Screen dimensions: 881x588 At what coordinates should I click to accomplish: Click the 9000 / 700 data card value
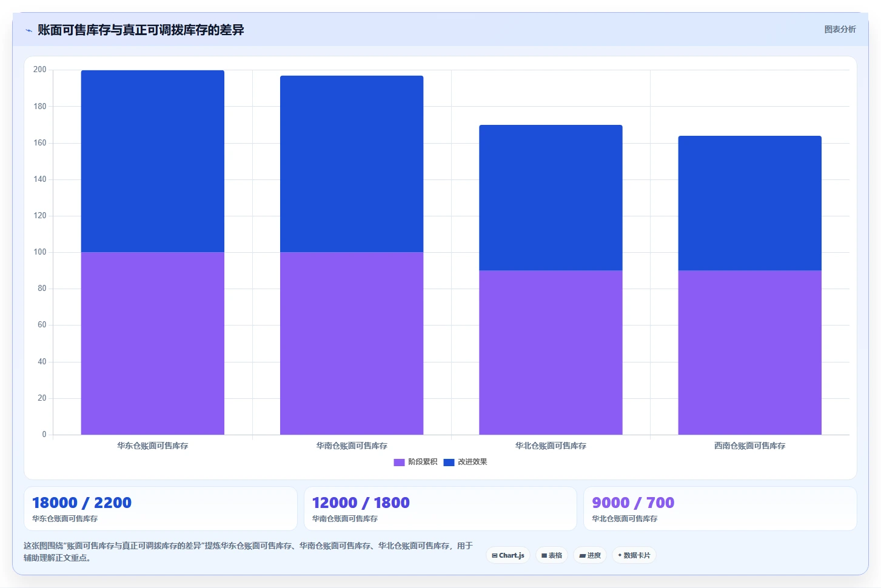[633, 503]
